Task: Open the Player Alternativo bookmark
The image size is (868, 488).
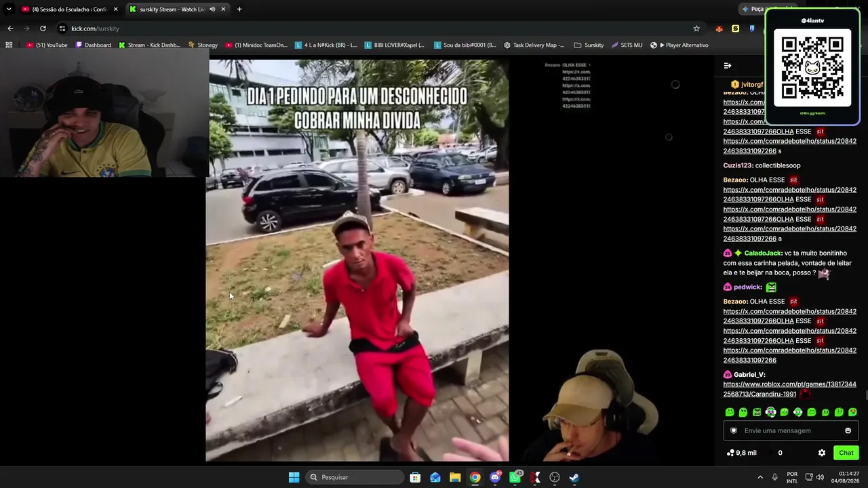Action: coord(679,45)
